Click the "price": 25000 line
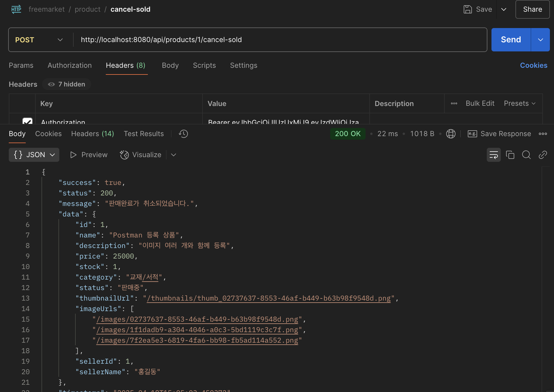The image size is (554, 392). click(106, 256)
